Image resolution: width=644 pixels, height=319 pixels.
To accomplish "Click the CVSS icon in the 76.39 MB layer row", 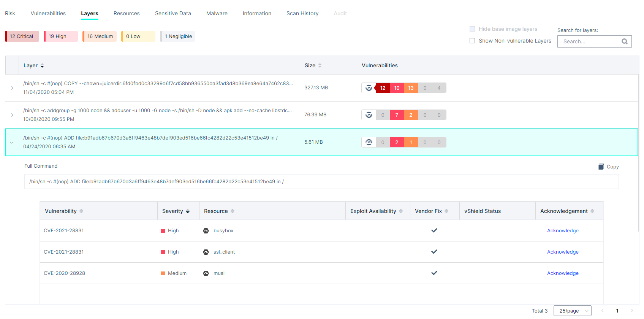I will (x=369, y=115).
